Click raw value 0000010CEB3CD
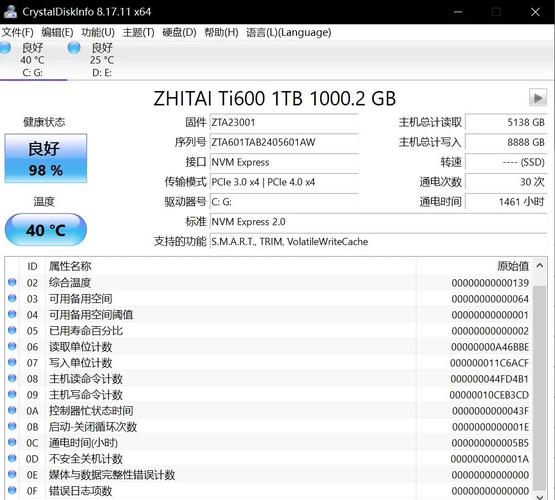 coord(489,395)
